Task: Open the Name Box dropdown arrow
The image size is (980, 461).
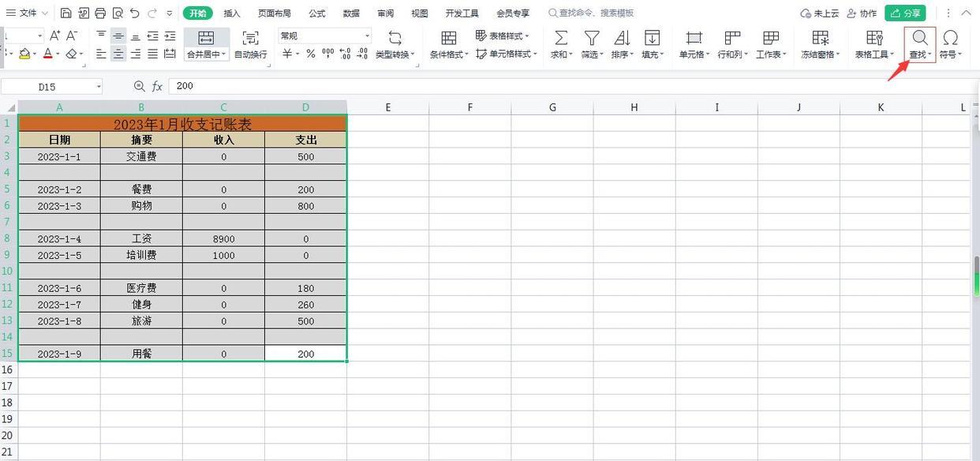Action: click(x=99, y=87)
